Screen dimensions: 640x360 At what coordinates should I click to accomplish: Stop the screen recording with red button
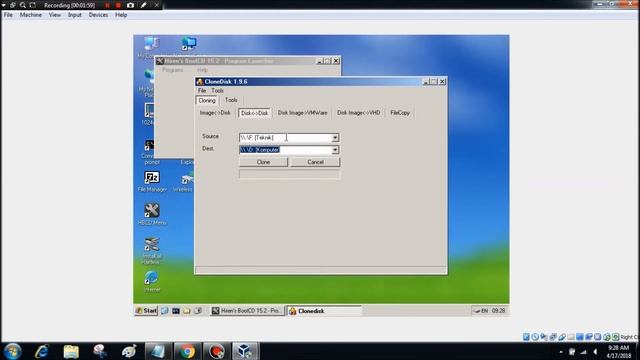(118, 5)
